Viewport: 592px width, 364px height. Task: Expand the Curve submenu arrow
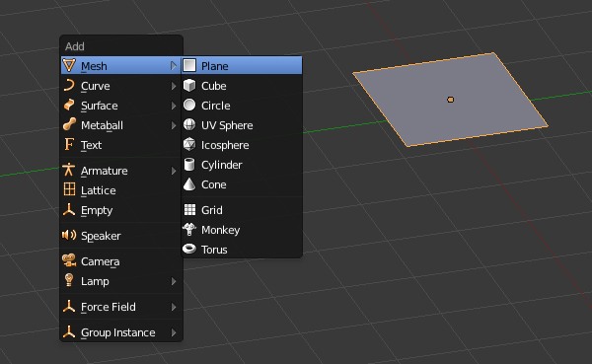coord(174,86)
